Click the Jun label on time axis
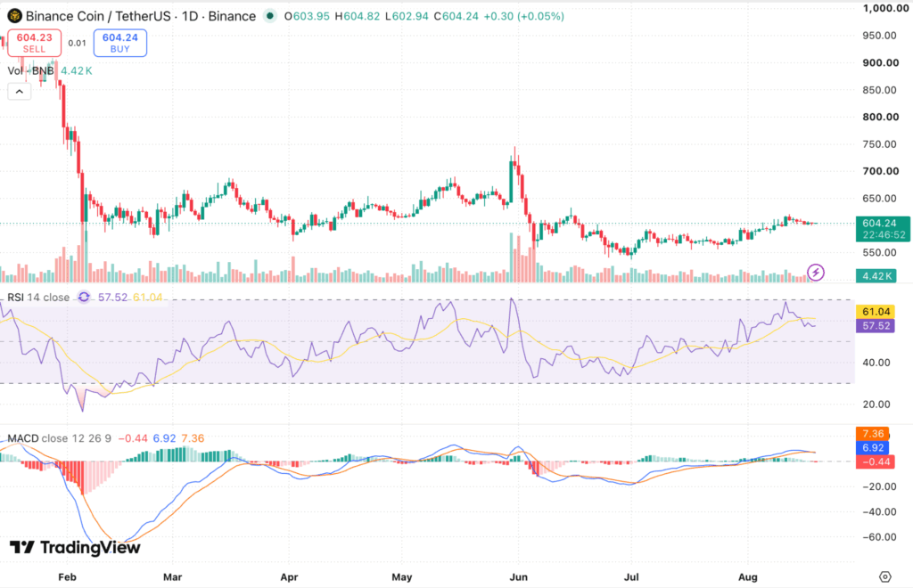This screenshot has width=913, height=588. (x=518, y=577)
